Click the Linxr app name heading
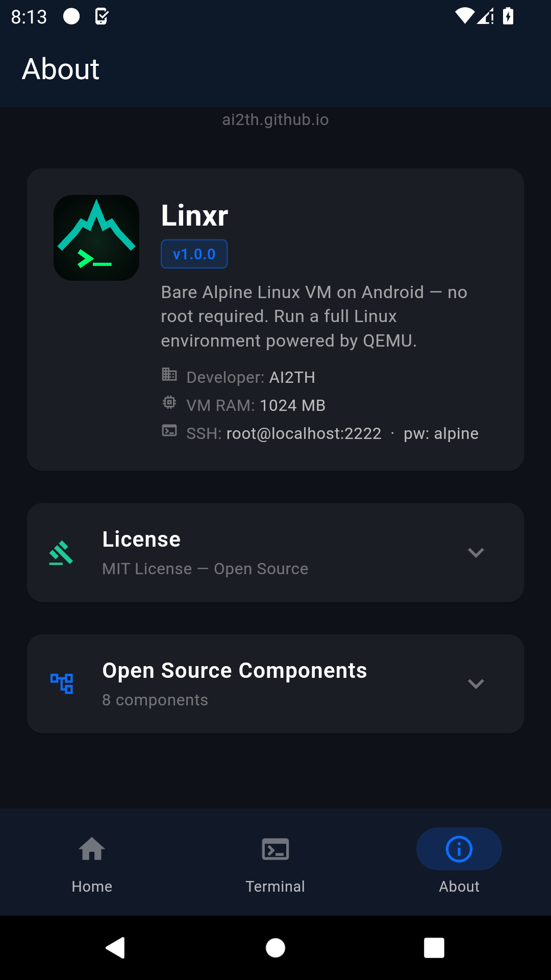Screen dimensions: 551x980 pyautogui.click(x=194, y=215)
